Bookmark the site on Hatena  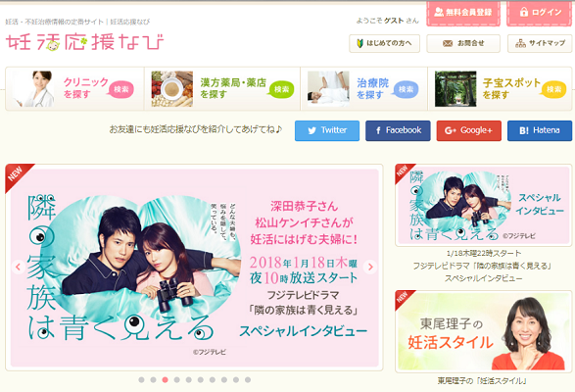pyautogui.click(x=540, y=130)
